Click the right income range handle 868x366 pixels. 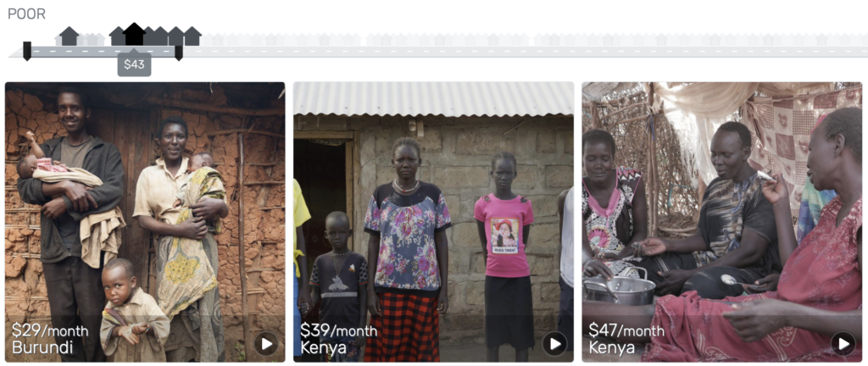pyautogui.click(x=178, y=51)
